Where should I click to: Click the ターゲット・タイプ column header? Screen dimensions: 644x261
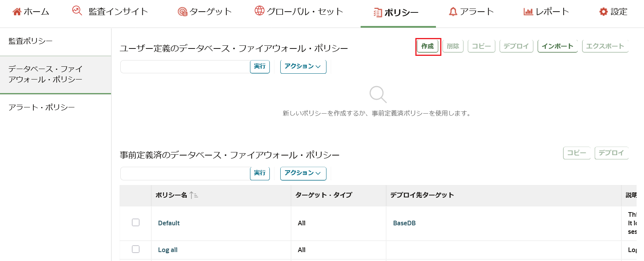(x=324, y=195)
